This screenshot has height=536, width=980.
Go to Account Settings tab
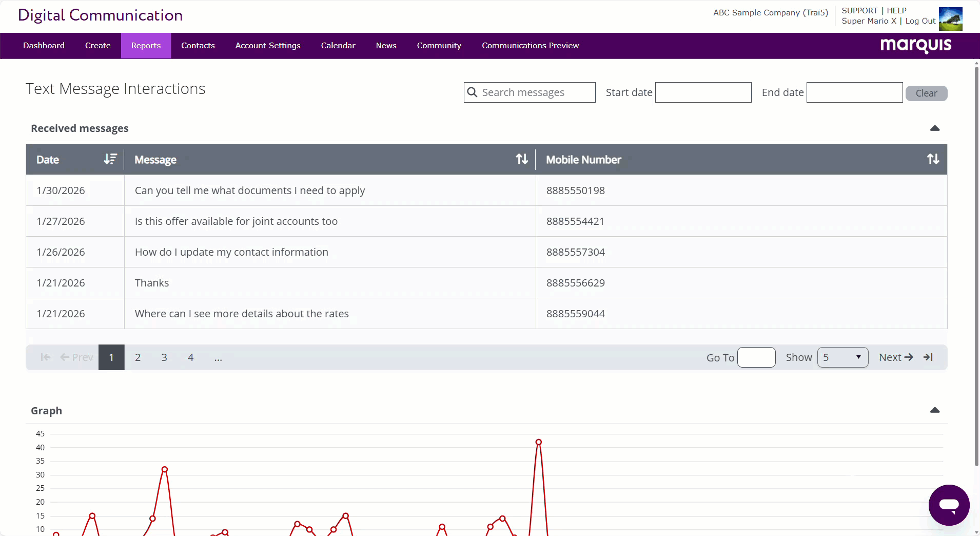pos(268,46)
